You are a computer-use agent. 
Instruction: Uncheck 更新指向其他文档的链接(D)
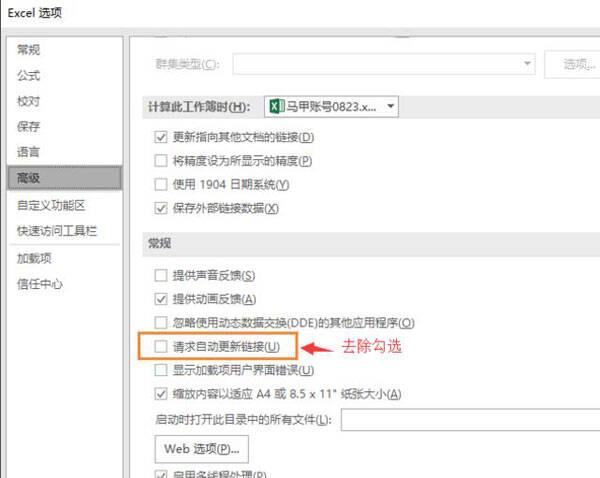[x=161, y=137]
